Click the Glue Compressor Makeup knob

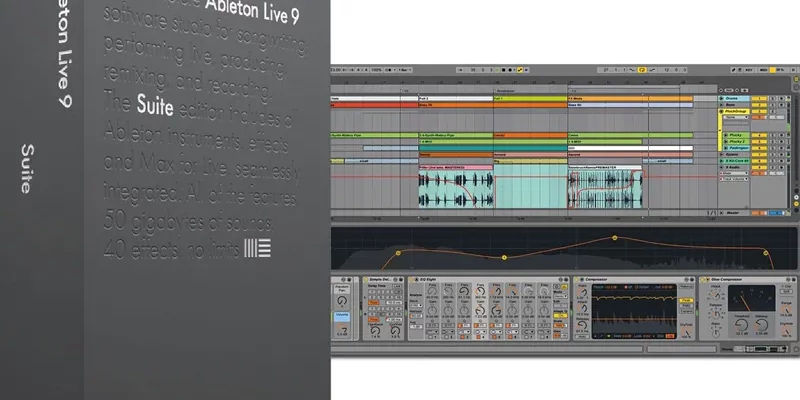[762, 325]
